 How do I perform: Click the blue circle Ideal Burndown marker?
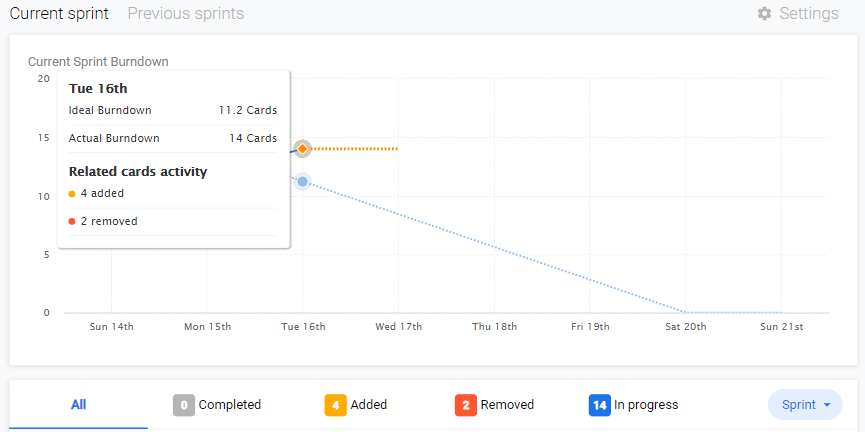[302, 181]
